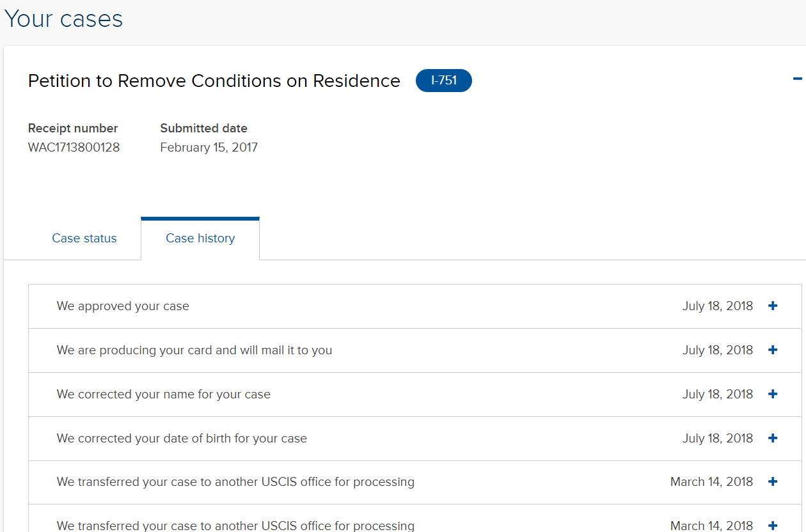
Task: Click plus icon beside card production entry
Action: point(773,350)
